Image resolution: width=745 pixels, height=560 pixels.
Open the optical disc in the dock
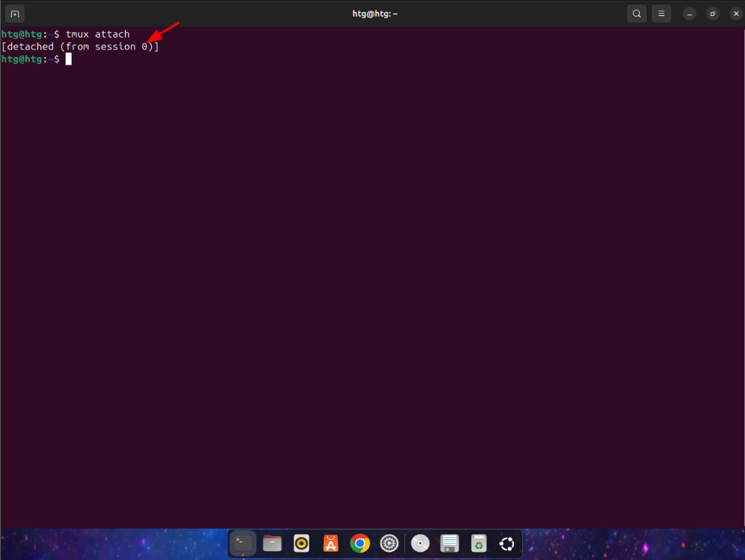coord(420,543)
